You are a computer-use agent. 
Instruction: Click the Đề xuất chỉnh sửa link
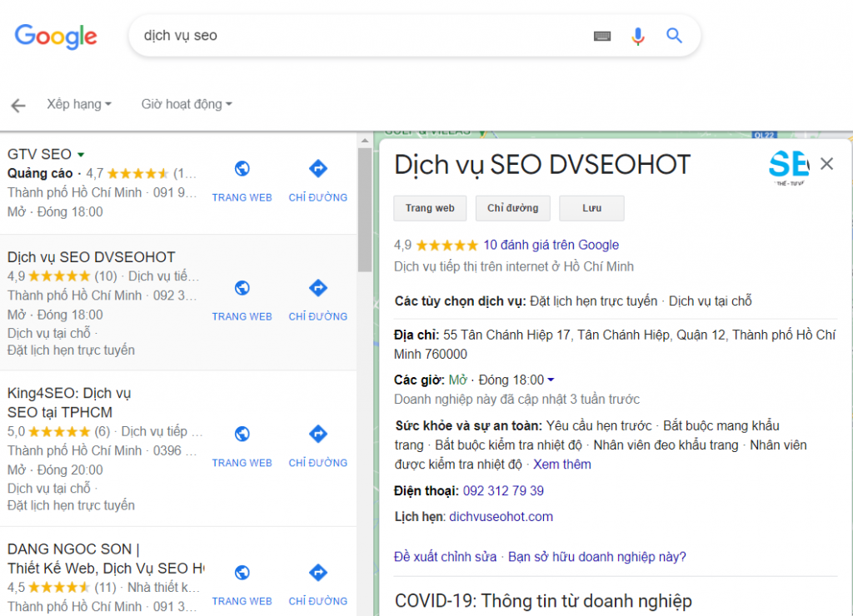445,557
